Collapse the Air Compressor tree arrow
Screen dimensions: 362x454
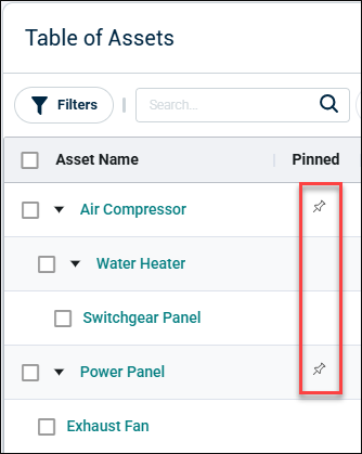(59, 210)
